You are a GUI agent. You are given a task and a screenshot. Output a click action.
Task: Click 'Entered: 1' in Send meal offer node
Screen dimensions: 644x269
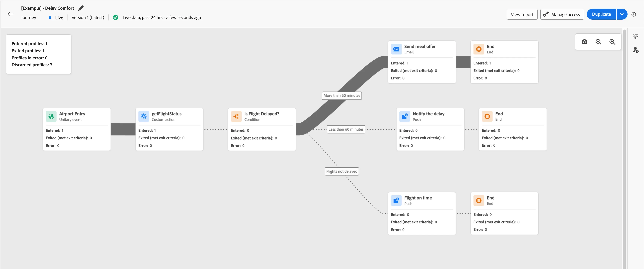click(x=399, y=63)
